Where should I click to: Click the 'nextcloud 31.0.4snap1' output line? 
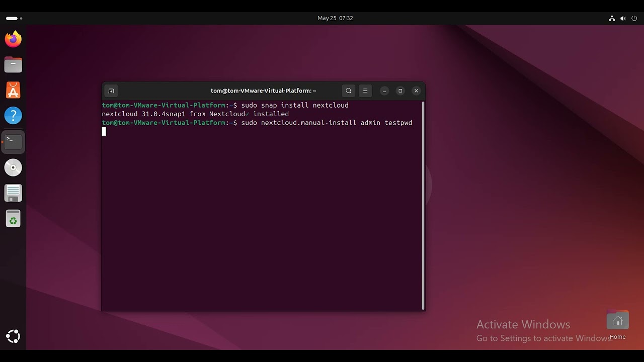click(195, 114)
